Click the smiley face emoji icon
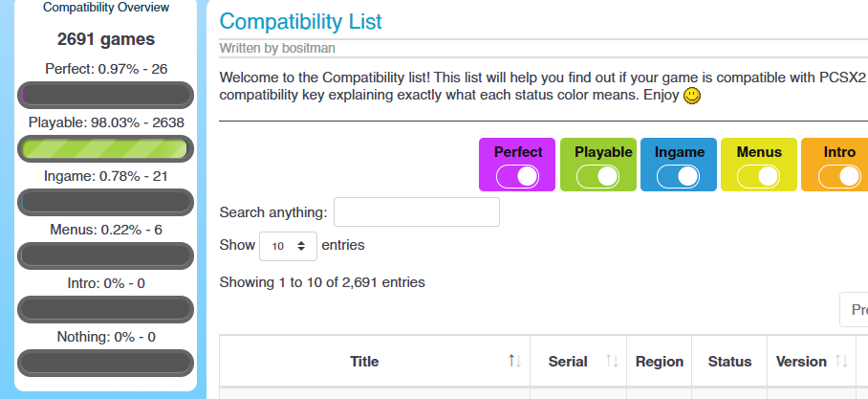 tap(692, 97)
